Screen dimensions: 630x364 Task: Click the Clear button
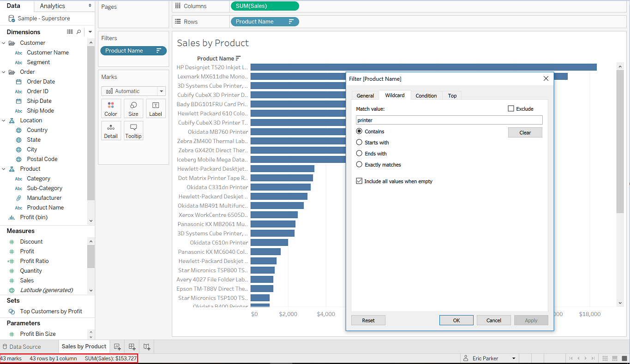coord(525,132)
